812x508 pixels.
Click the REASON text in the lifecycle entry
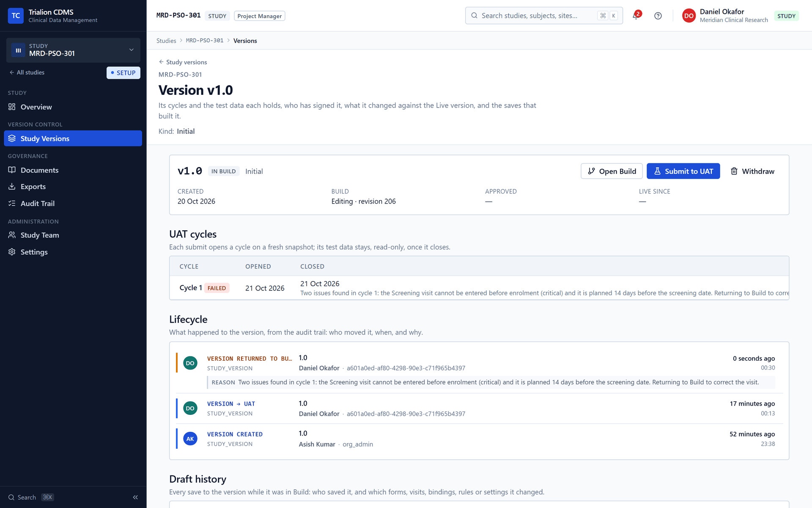[491, 382]
